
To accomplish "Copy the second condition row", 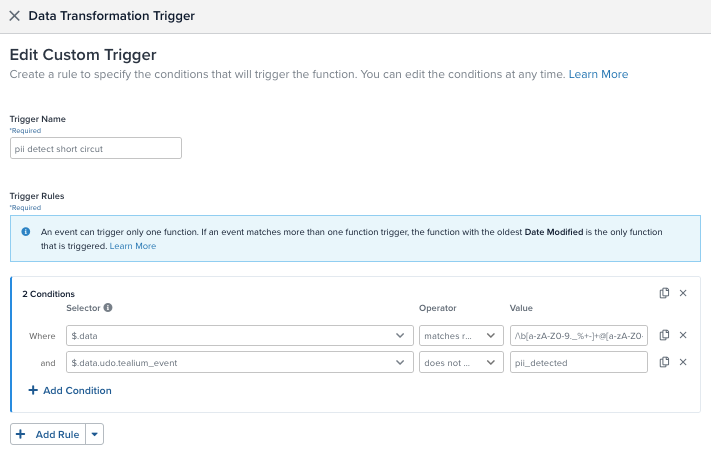I will point(664,363).
